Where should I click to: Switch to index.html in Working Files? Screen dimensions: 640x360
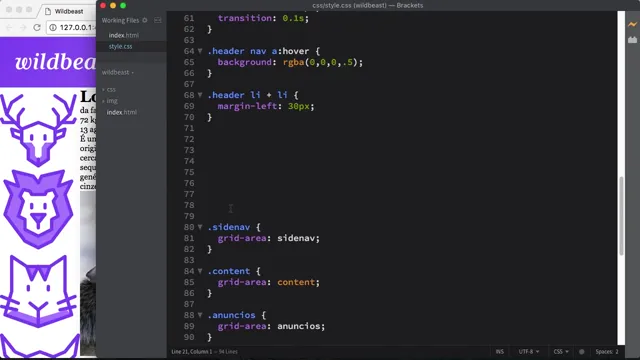[124, 35]
